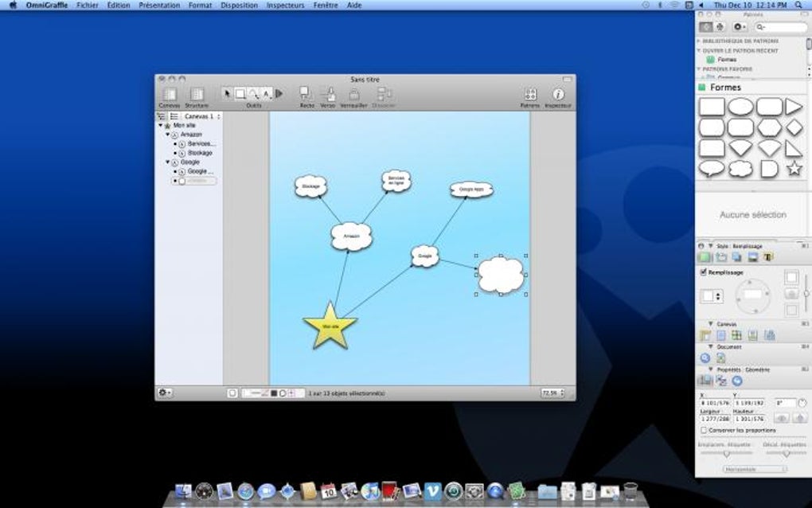Switch sidebar to list view mode
This screenshot has height=508, width=812.
pyautogui.click(x=174, y=116)
